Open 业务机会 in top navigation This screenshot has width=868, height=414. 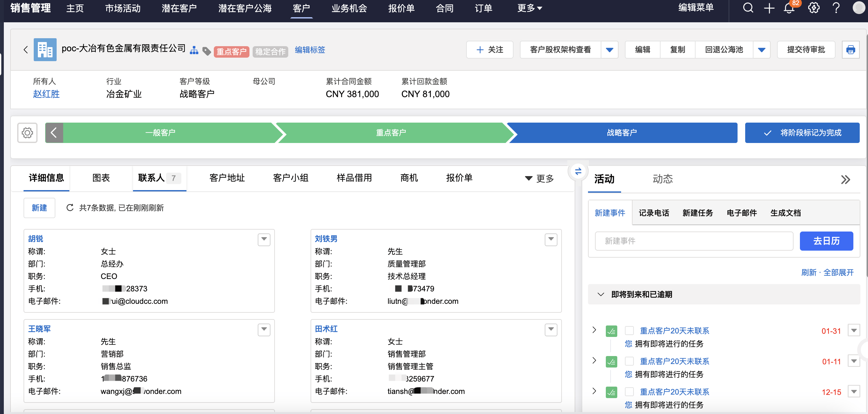pyautogui.click(x=349, y=8)
